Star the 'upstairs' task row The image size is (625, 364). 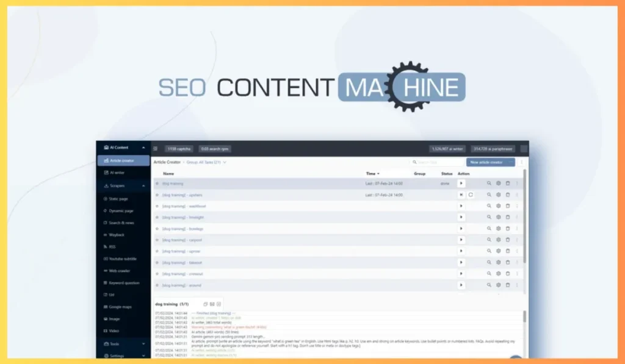click(157, 195)
